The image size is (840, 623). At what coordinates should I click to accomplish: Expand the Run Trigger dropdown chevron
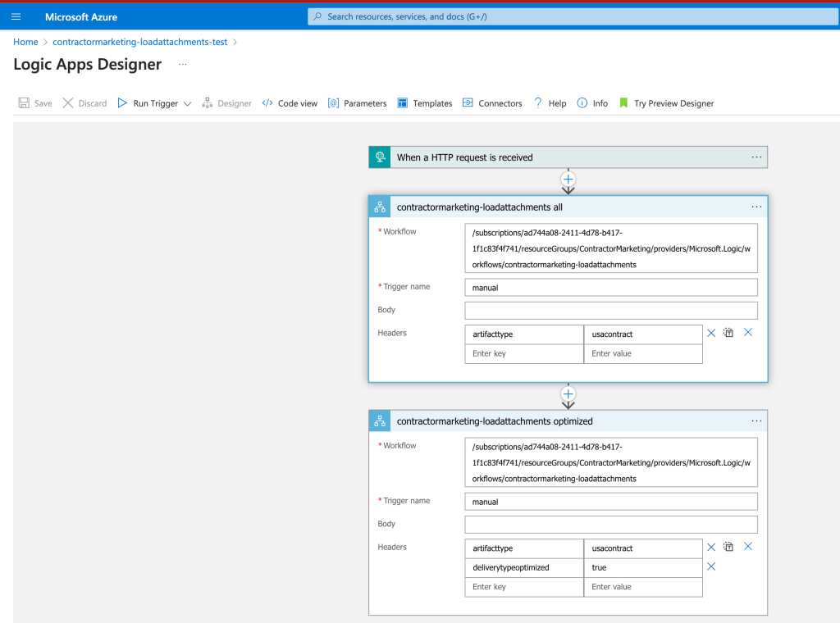(188, 104)
